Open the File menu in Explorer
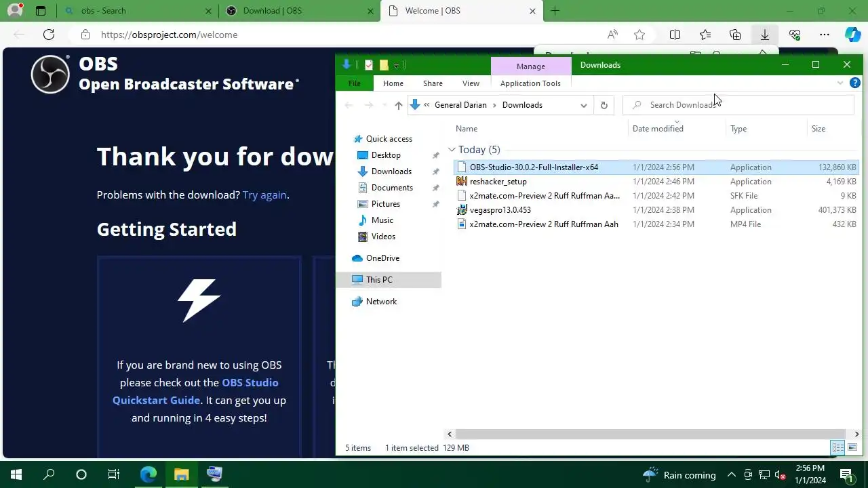The image size is (868, 488). point(354,83)
